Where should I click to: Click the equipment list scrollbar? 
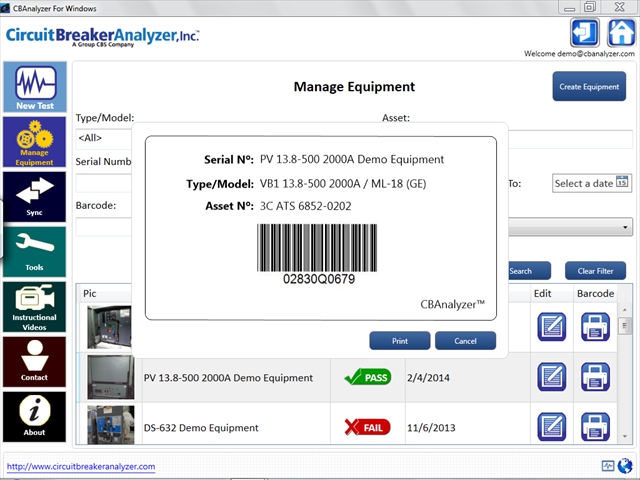tap(624, 325)
